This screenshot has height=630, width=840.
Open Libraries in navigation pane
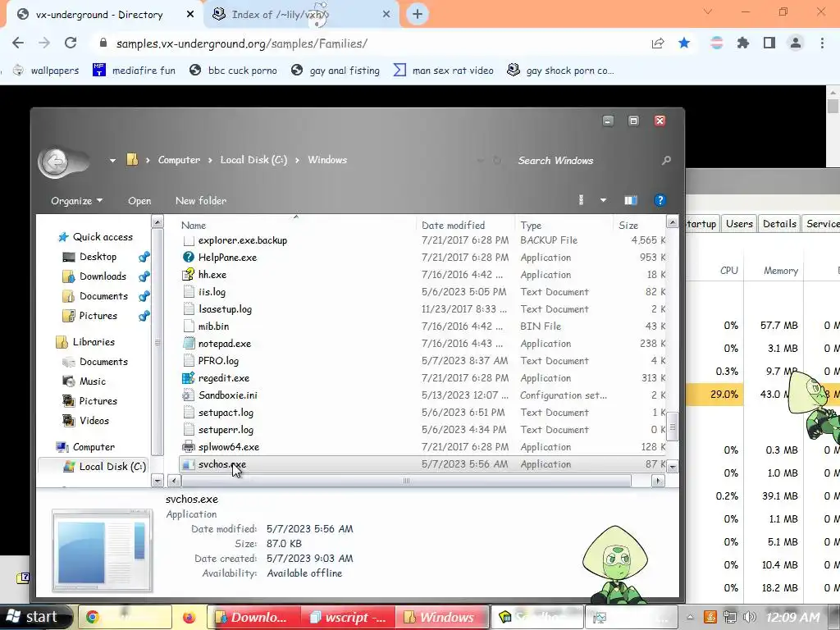coord(85,342)
